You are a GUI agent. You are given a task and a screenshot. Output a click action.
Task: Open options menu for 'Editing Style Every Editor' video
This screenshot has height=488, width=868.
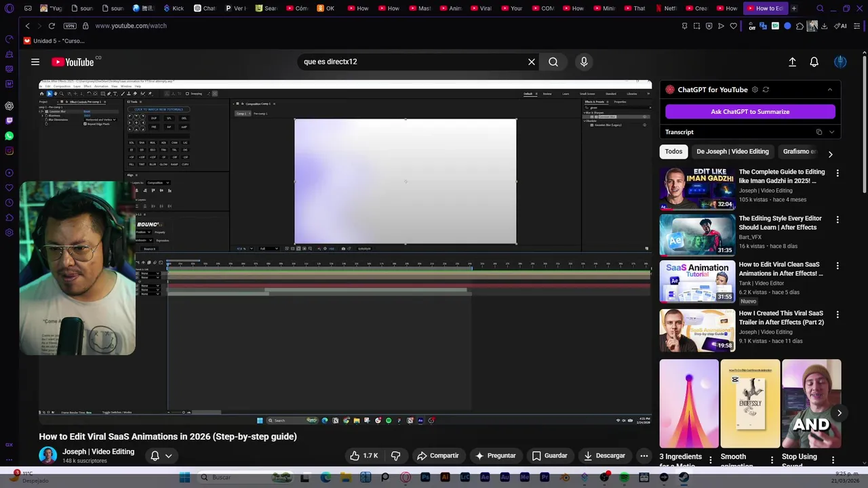[837, 220]
